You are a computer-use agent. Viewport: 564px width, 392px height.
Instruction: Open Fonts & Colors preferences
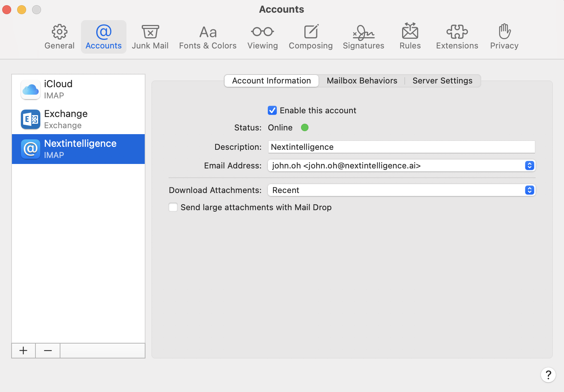pos(208,37)
